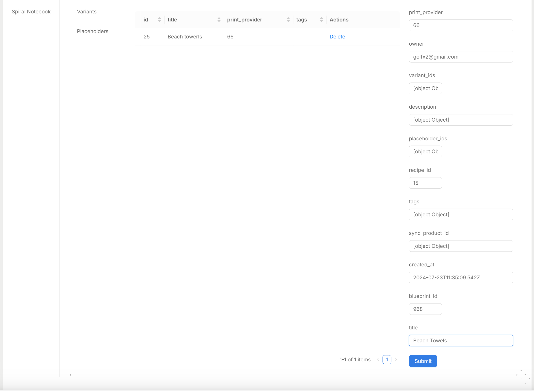Focus the description input field

[x=461, y=120]
